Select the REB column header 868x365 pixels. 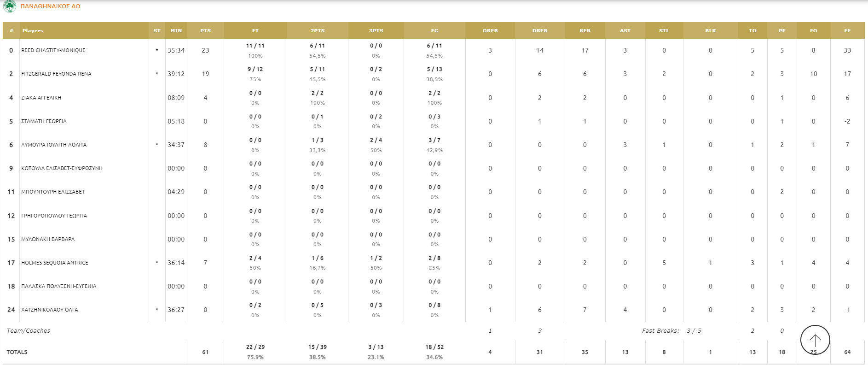[585, 30]
